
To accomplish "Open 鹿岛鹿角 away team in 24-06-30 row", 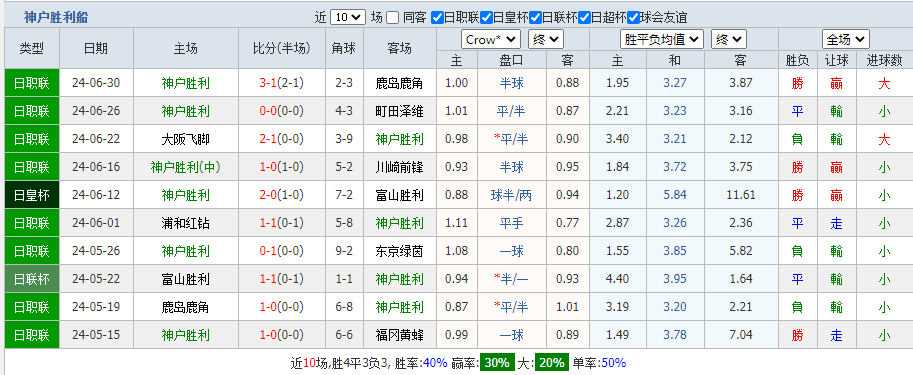I will click(399, 83).
